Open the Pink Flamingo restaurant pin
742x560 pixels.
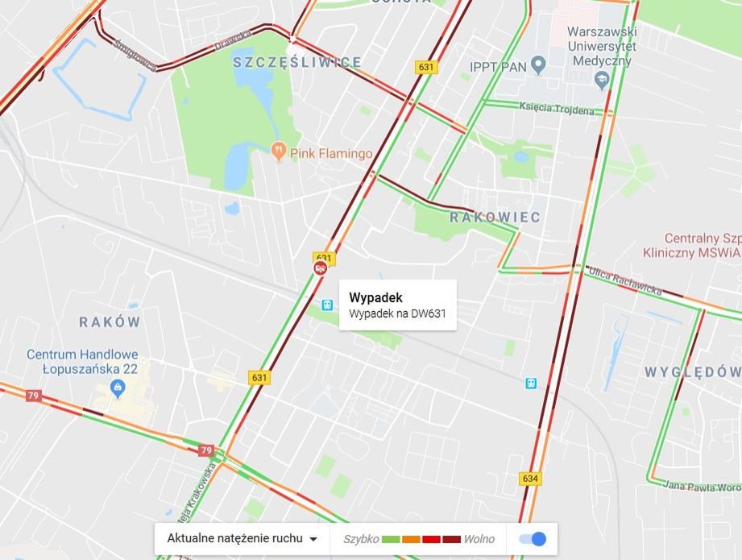(x=278, y=151)
